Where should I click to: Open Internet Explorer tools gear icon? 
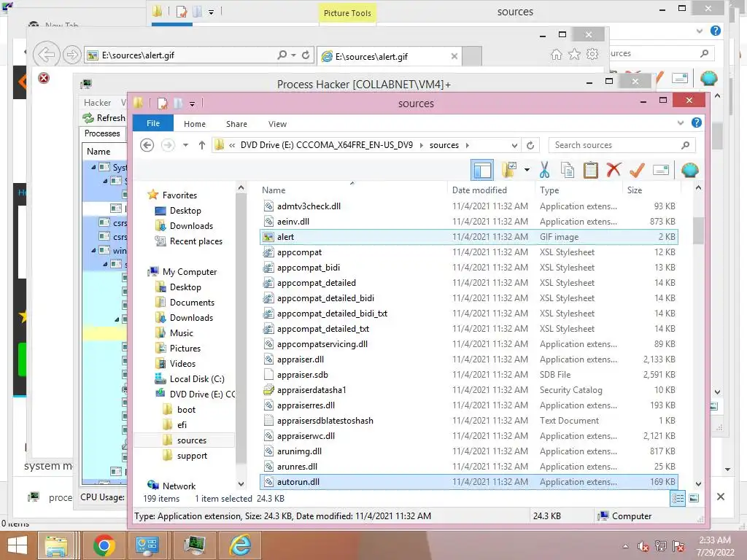tap(592, 54)
